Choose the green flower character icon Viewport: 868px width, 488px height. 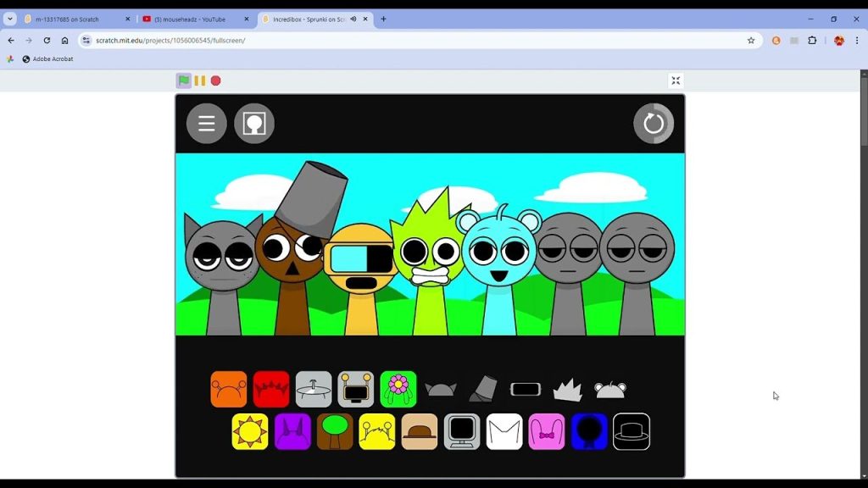(x=398, y=389)
